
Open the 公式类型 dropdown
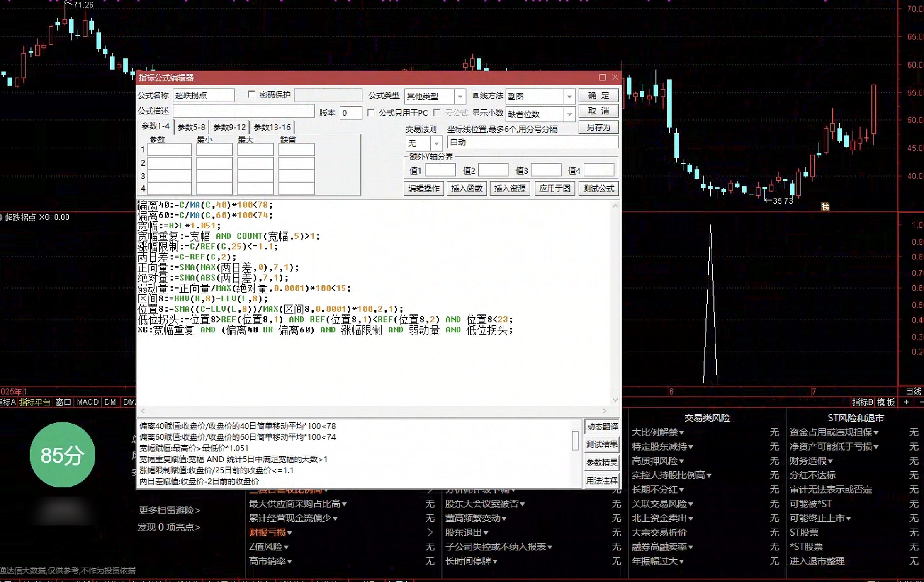click(x=460, y=97)
